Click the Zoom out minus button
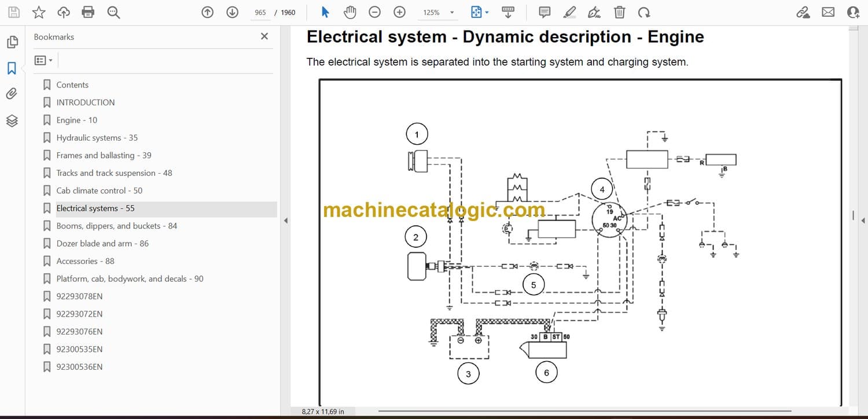This screenshot has height=419, width=868. click(374, 12)
